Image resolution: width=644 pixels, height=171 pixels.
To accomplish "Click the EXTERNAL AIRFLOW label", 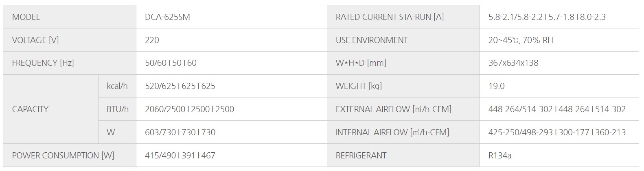I will (x=393, y=109).
